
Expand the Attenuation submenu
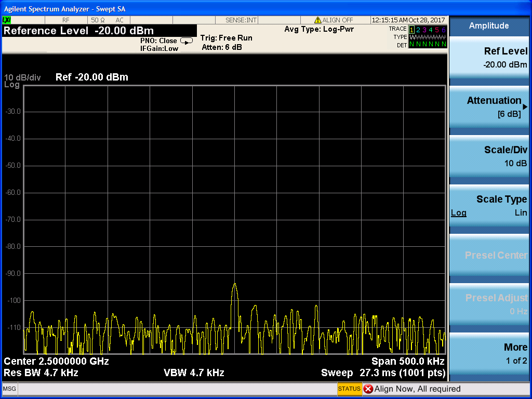[489, 107]
